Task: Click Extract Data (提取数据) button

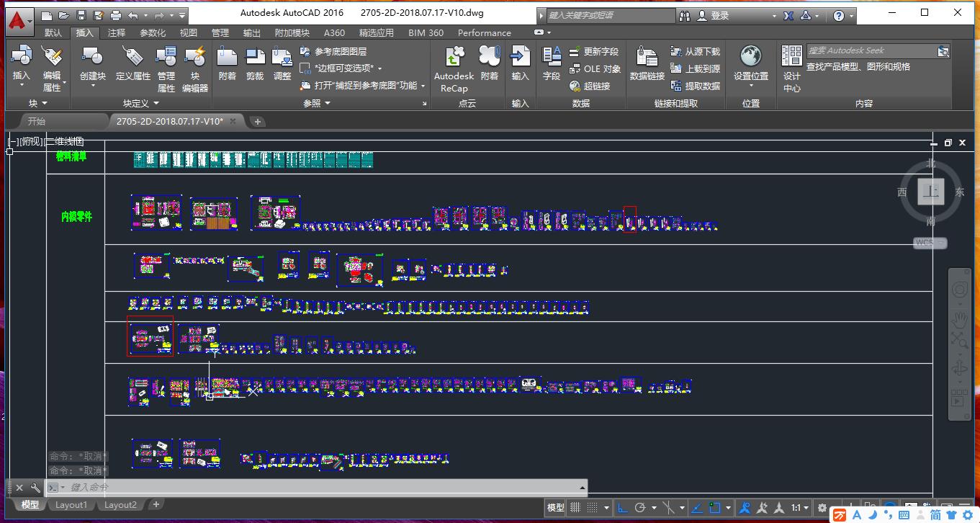Action: [695, 86]
